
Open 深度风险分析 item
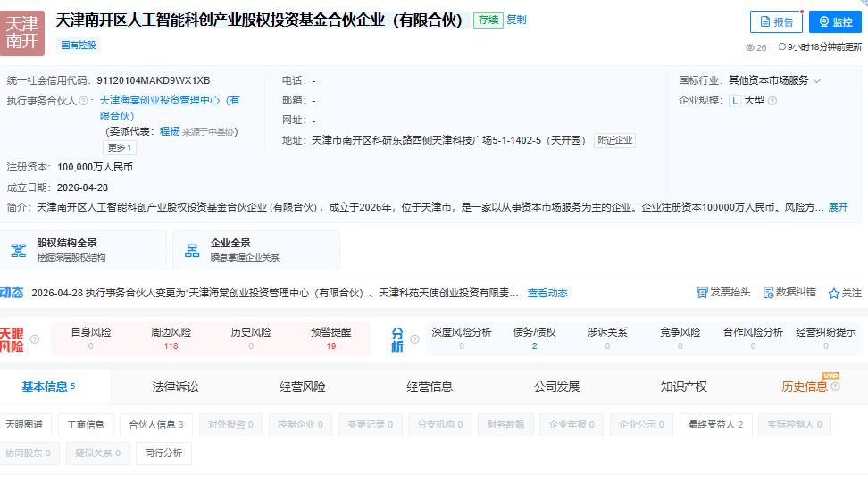click(x=462, y=338)
